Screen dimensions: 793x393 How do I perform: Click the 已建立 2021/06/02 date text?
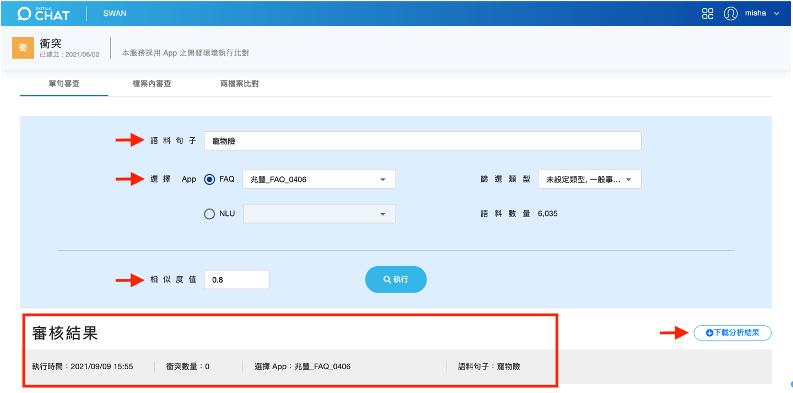click(x=69, y=54)
